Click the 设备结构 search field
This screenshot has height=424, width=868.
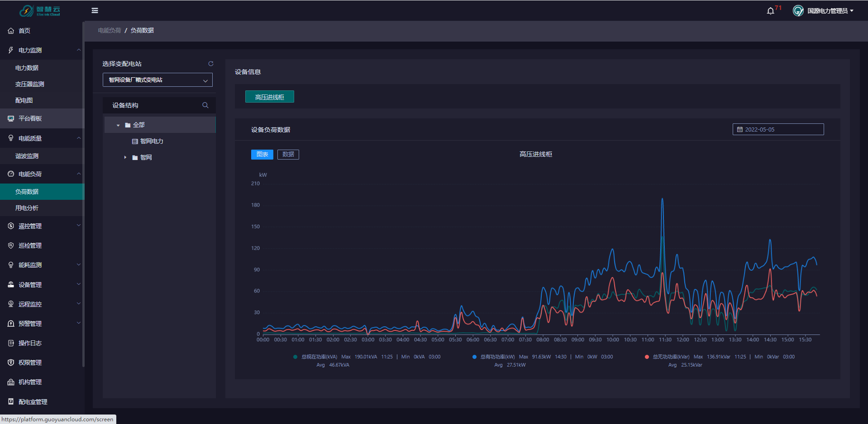[x=159, y=105]
